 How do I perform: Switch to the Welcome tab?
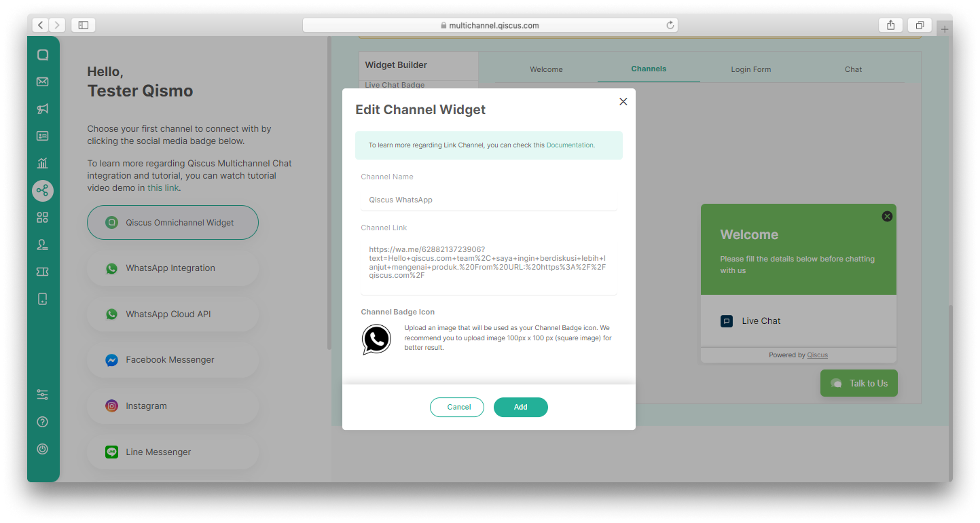pyautogui.click(x=546, y=69)
